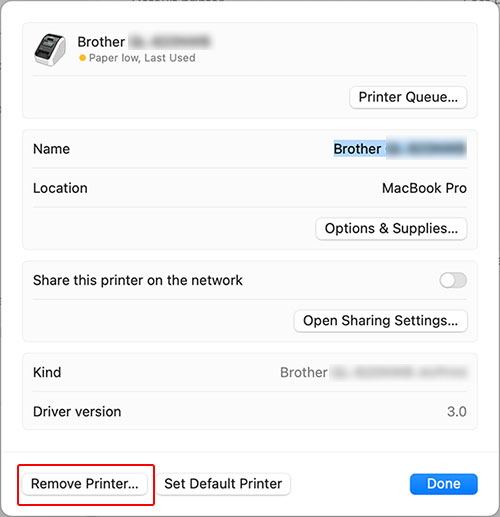
Task: Click the Location row label
Action: [60, 188]
